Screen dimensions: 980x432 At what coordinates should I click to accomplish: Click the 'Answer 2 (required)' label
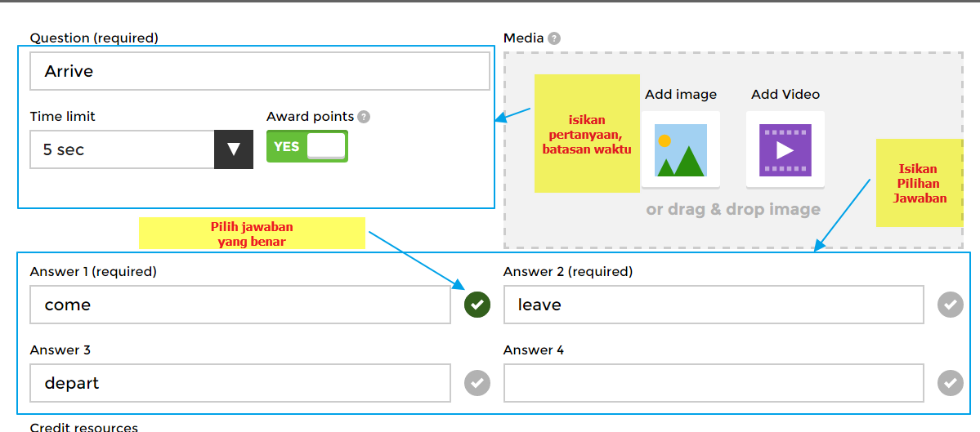coord(568,272)
